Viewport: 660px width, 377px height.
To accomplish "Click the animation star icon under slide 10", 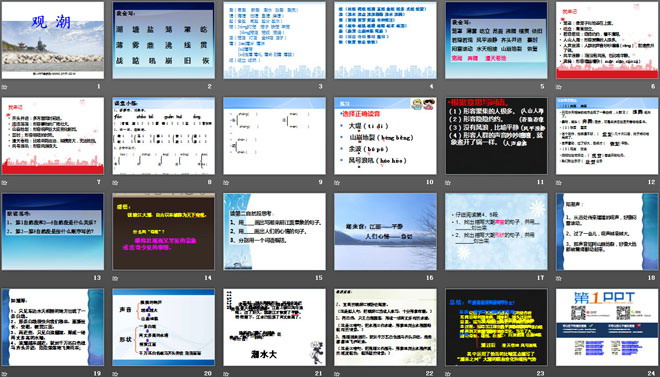I will tap(337, 183).
